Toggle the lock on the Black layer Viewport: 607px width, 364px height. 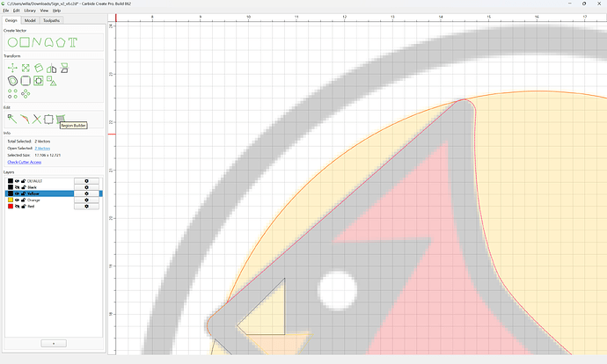tap(23, 187)
